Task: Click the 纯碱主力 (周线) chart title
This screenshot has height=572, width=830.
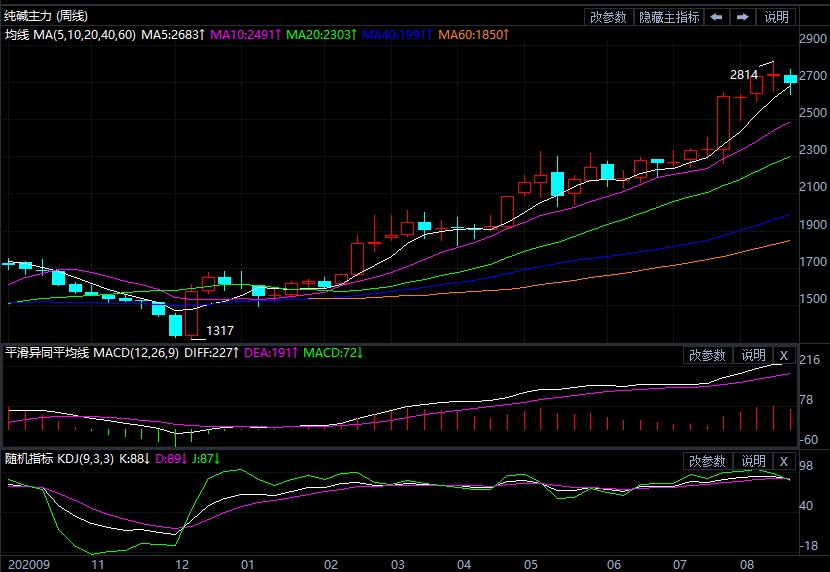Action: [x=46, y=16]
